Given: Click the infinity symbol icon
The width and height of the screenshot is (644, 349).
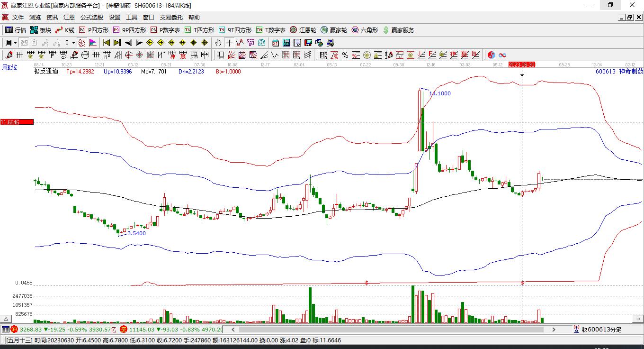Looking at the screenshot, I should (502, 55).
